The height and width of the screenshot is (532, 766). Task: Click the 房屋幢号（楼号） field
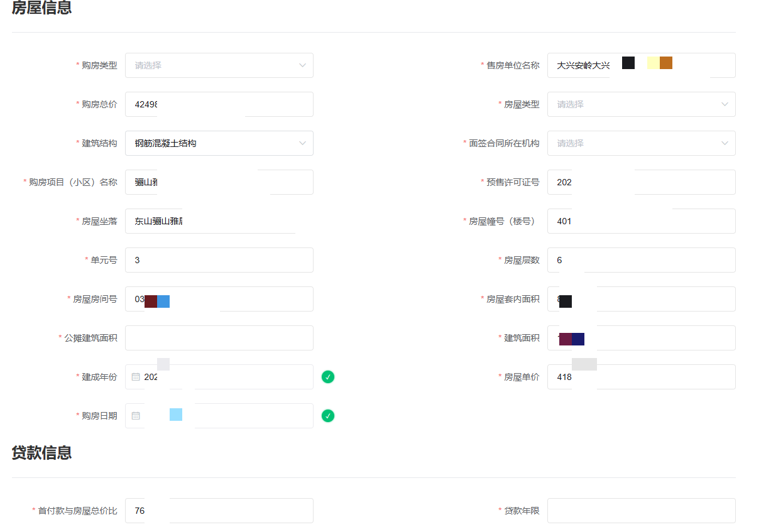point(642,221)
